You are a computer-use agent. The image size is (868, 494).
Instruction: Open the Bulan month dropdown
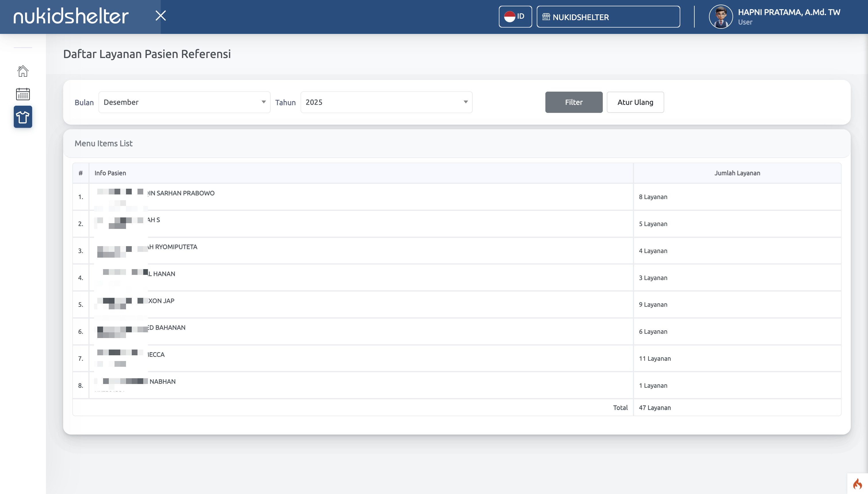coord(185,102)
